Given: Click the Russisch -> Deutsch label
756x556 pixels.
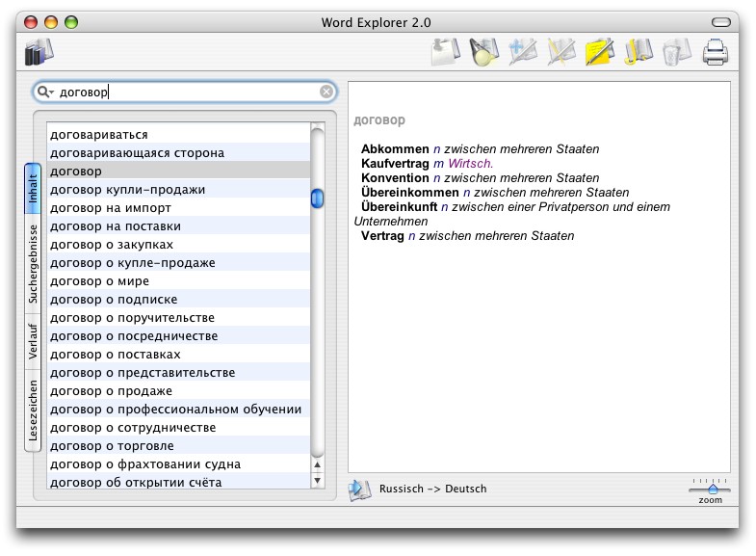Looking at the screenshot, I should pyautogui.click(x=432, y=489).
